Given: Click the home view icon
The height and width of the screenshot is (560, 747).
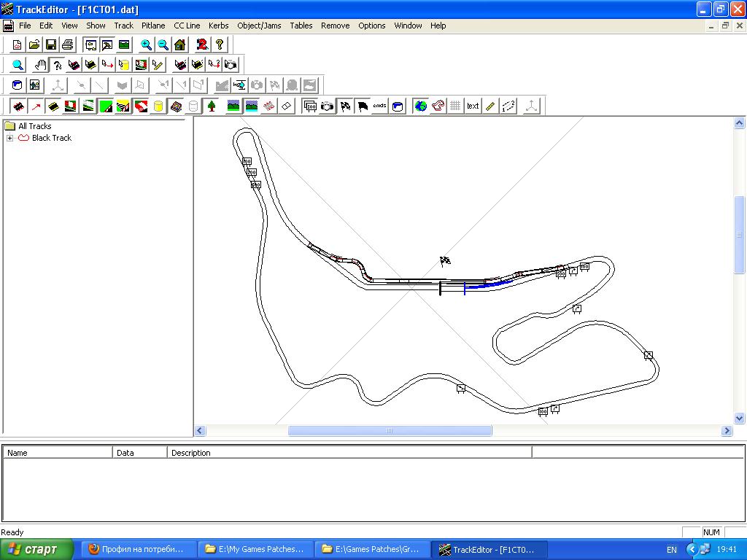Looking at the screenshot, I should [179, 45].
